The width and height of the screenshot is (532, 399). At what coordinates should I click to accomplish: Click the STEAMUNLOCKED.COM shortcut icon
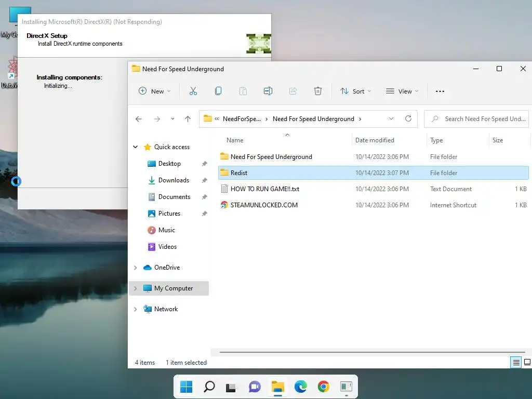click(224, 205)
